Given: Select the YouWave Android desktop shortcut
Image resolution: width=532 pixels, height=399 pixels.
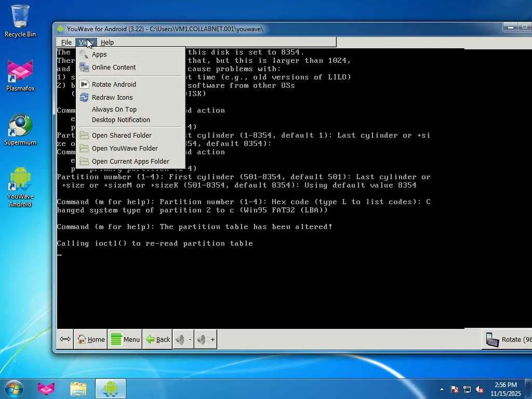Looking at the screenshot, I should coord(20,187).
